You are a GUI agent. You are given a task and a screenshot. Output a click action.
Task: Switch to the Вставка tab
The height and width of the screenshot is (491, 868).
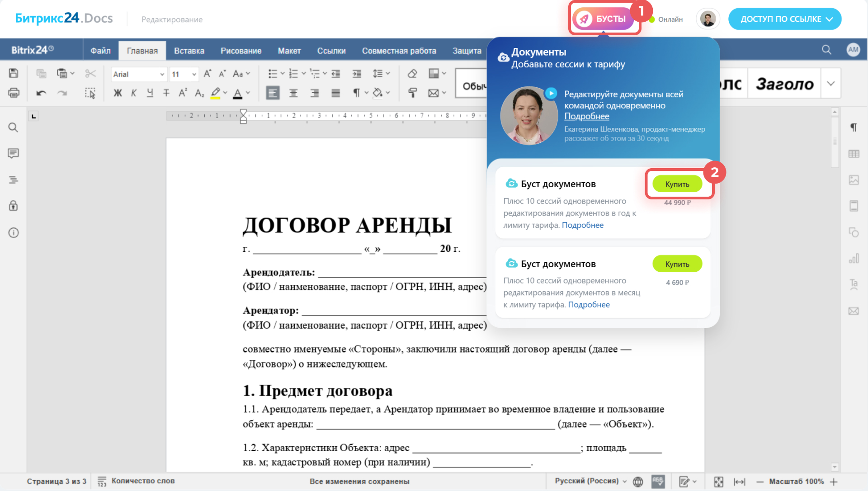[189, 51]
